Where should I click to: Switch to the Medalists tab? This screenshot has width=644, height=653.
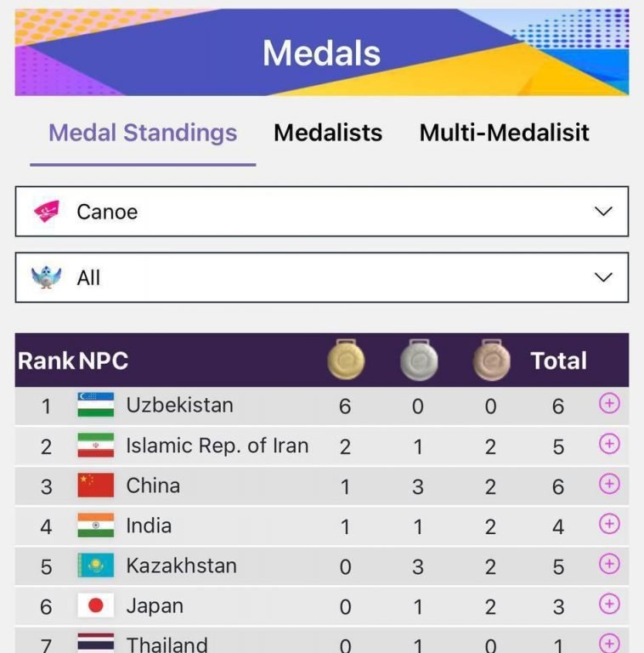click(x=328, y=133)
